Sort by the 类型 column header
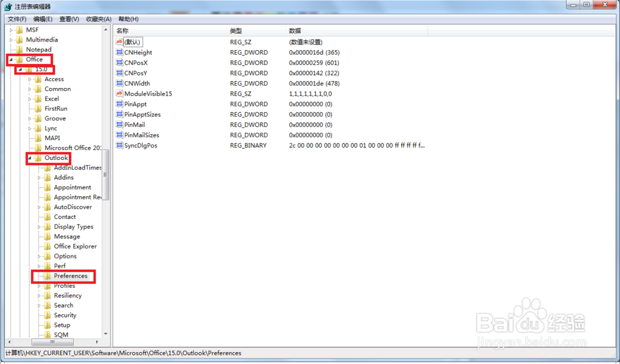620x364 pixels. coord(257,30)
